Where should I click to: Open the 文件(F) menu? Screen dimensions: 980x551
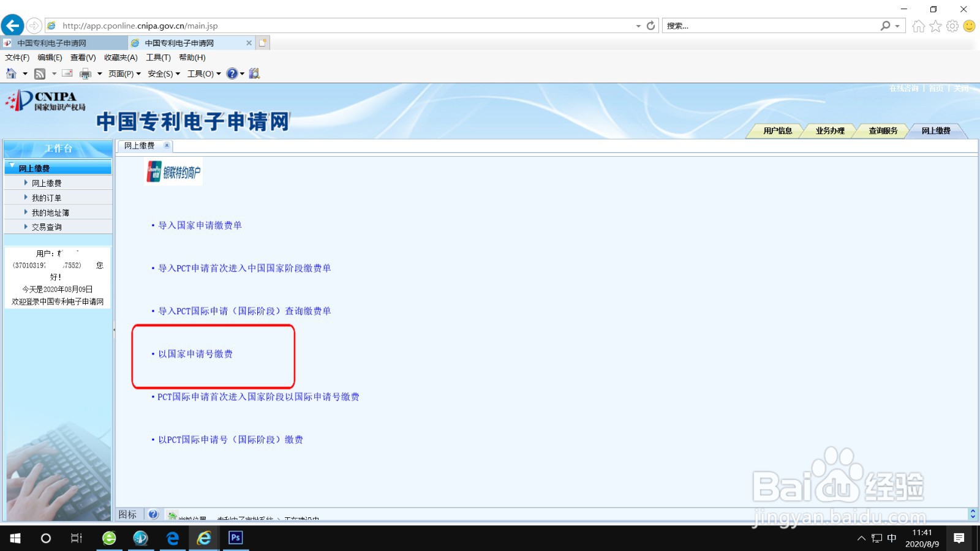(x=17, y=58)
